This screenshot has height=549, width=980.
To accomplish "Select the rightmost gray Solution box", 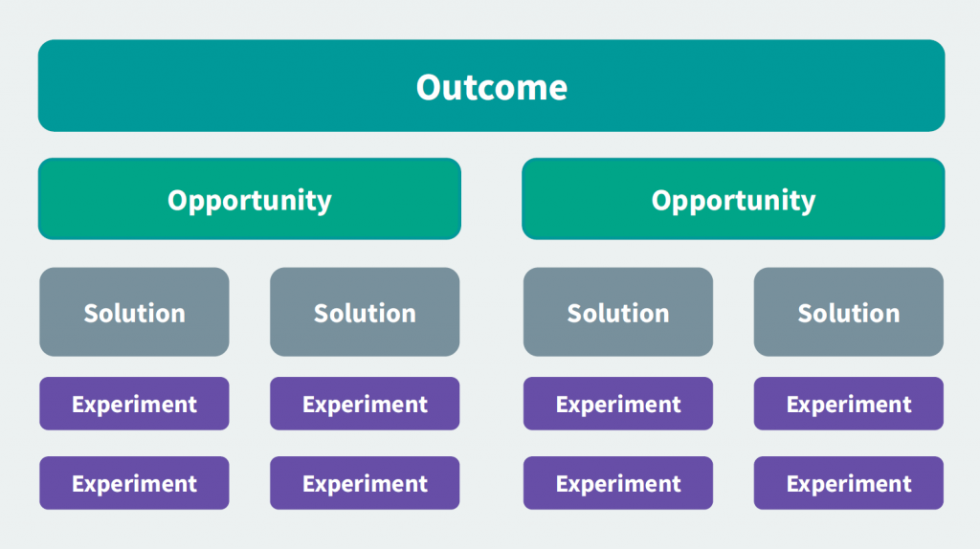I will [849, 312].
